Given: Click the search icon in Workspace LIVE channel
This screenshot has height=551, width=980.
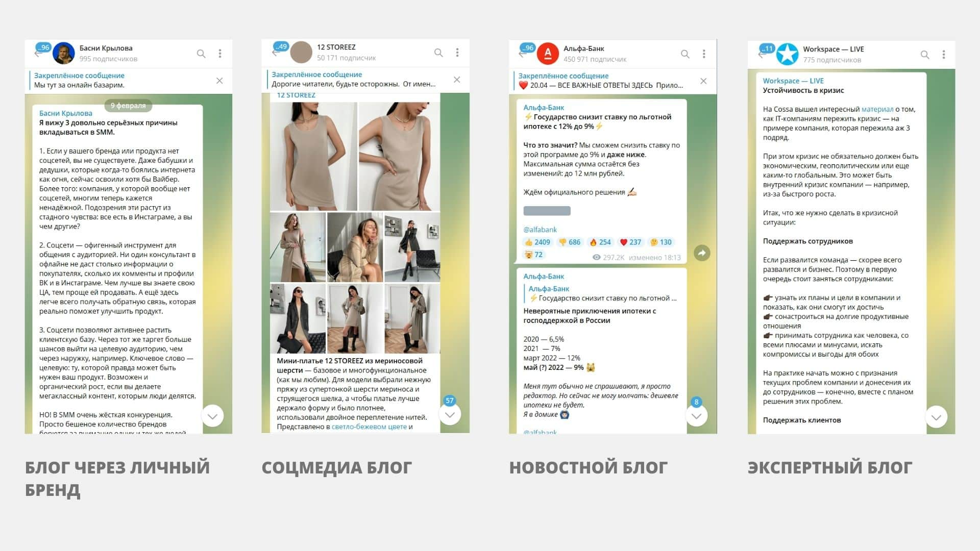Looking at the screenshot, I should [925, 54].
